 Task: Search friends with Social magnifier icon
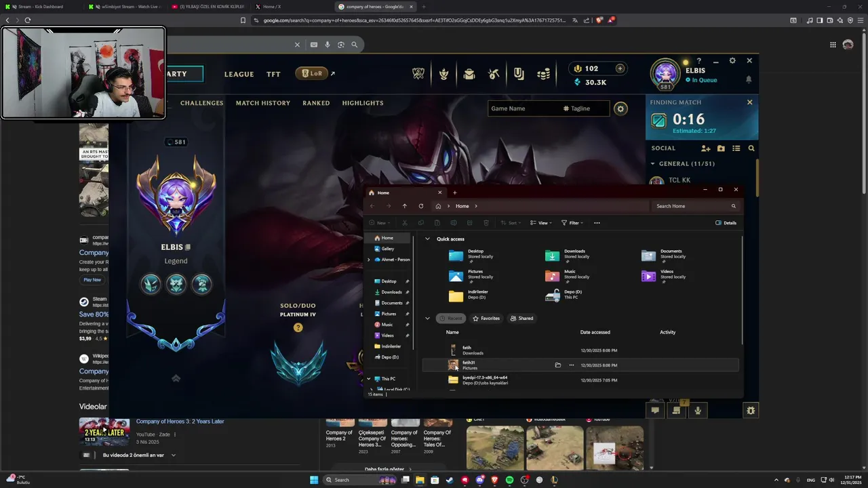(751, 148)
